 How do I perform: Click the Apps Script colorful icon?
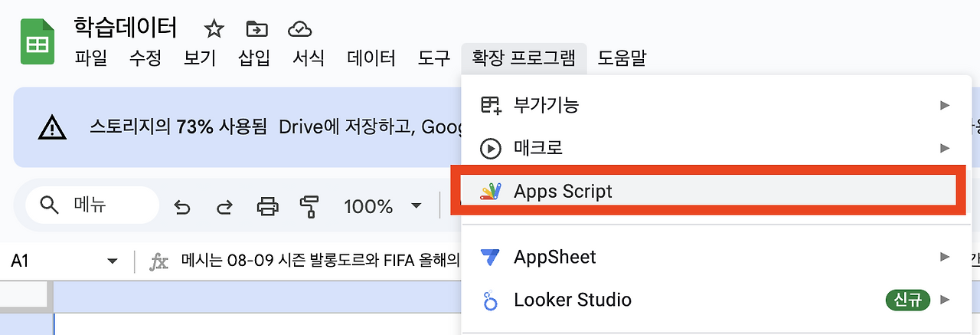click(x=490, y=191)
